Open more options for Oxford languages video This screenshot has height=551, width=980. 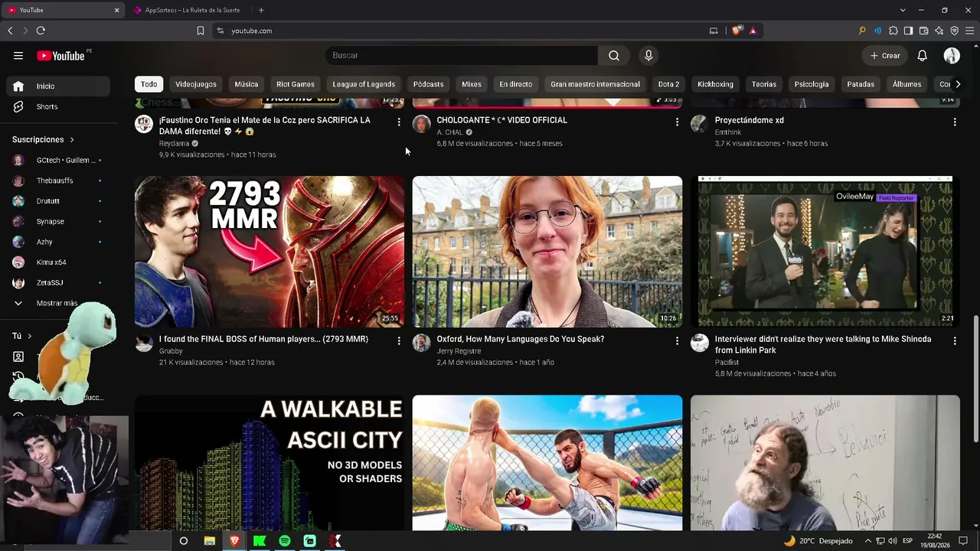(677, 341)
